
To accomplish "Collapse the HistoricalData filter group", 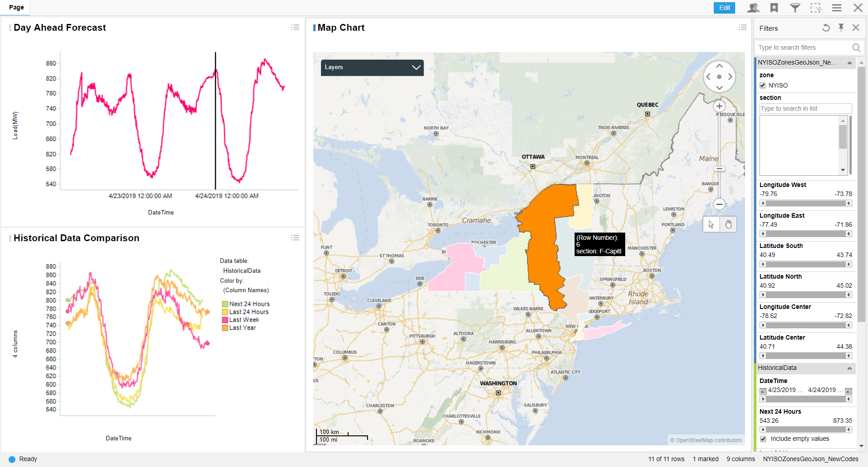I will click(849, 369).
